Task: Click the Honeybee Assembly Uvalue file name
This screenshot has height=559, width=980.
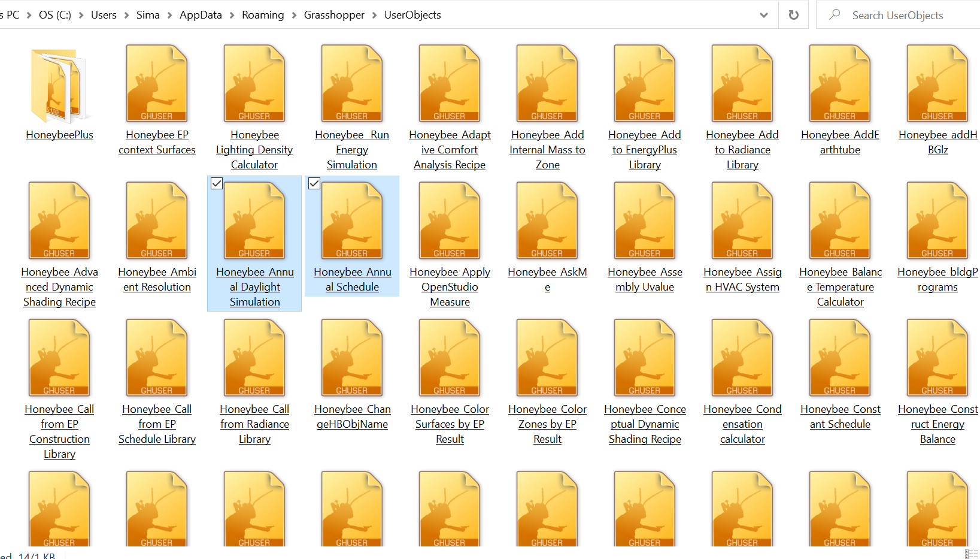Action: 645,279
